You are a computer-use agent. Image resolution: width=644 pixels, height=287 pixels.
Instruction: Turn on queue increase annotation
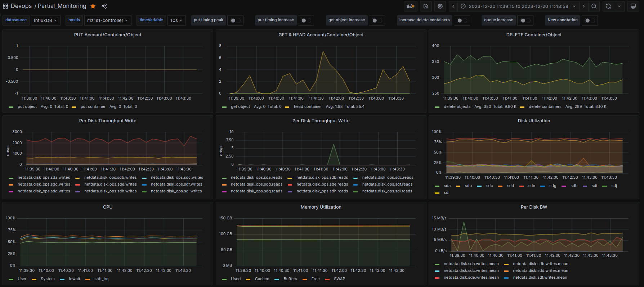coord(525,20)
